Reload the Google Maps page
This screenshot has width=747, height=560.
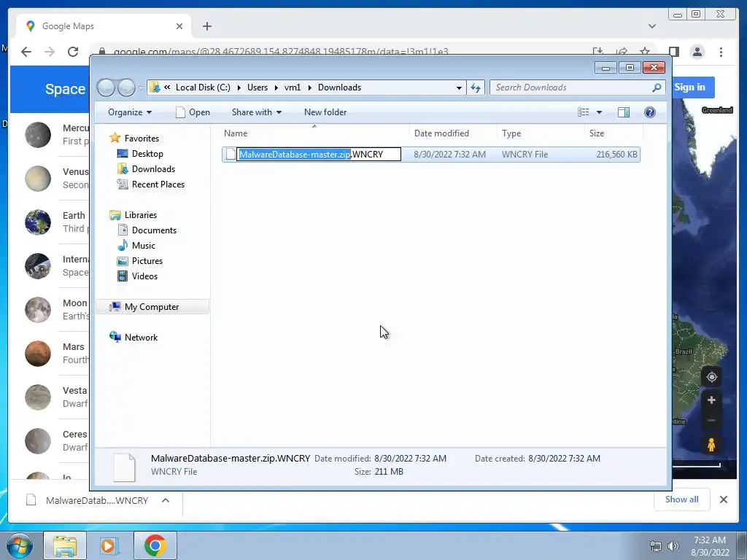tap(73, 52)
